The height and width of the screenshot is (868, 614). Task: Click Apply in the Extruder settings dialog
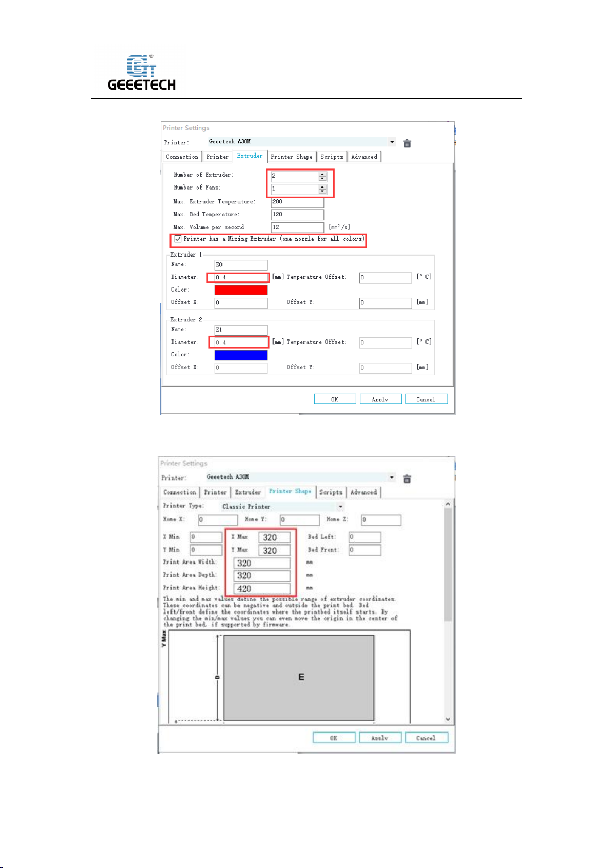click(x=380, y=399)
